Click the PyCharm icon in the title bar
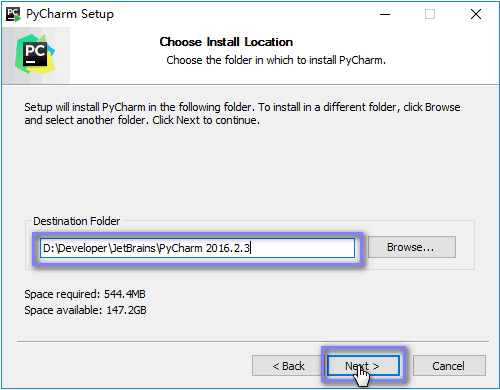500x390 pixels. click(x=13, y=14)
